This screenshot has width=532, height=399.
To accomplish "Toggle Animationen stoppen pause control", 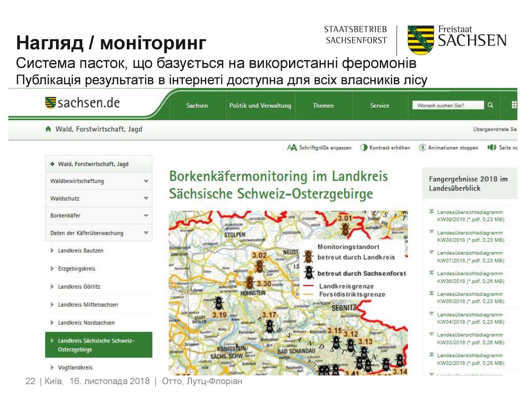I will pyautogui.click(x=422, y=148).
